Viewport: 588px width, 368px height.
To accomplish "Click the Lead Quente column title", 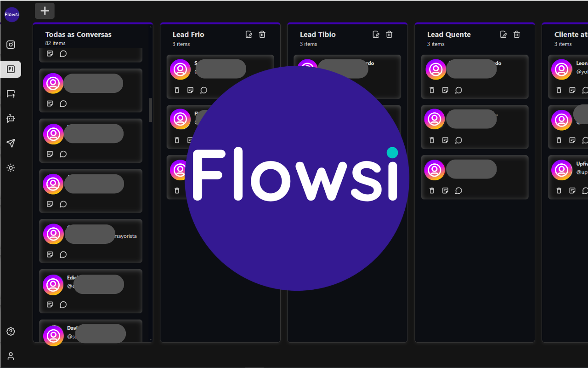I will pyautogui.click(x=449, y=34).
